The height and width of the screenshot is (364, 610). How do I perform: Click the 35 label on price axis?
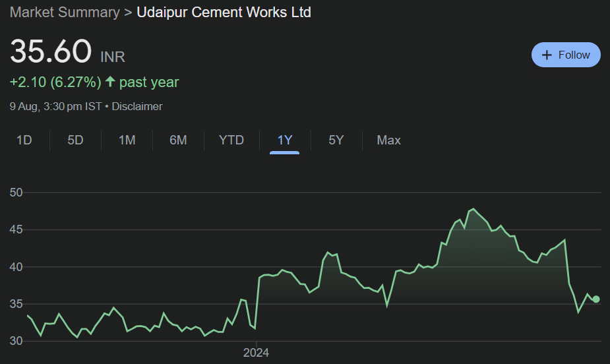click(x=16, y=304)
